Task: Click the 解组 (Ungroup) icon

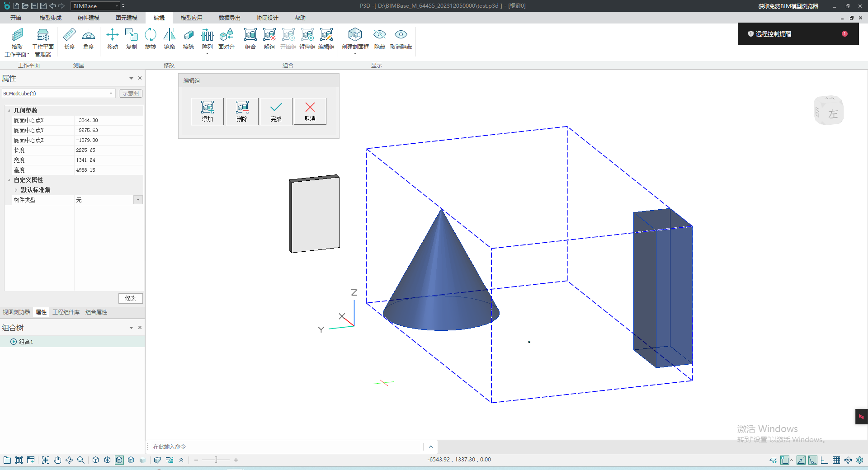Action: tap(269, 39)
